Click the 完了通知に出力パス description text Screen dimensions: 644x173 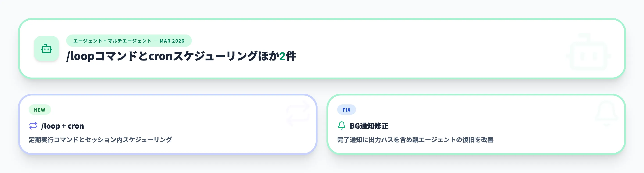click(x=415, y=140)
